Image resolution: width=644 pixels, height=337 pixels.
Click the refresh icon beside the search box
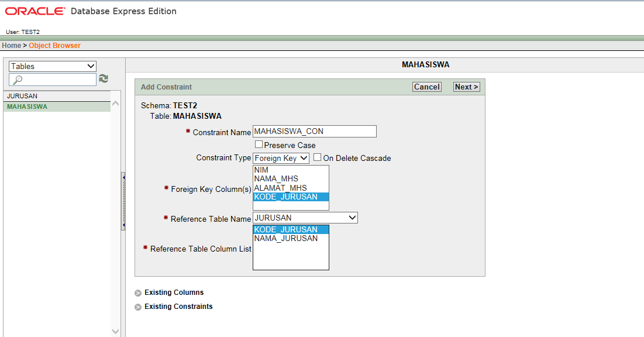click(104, 78)
